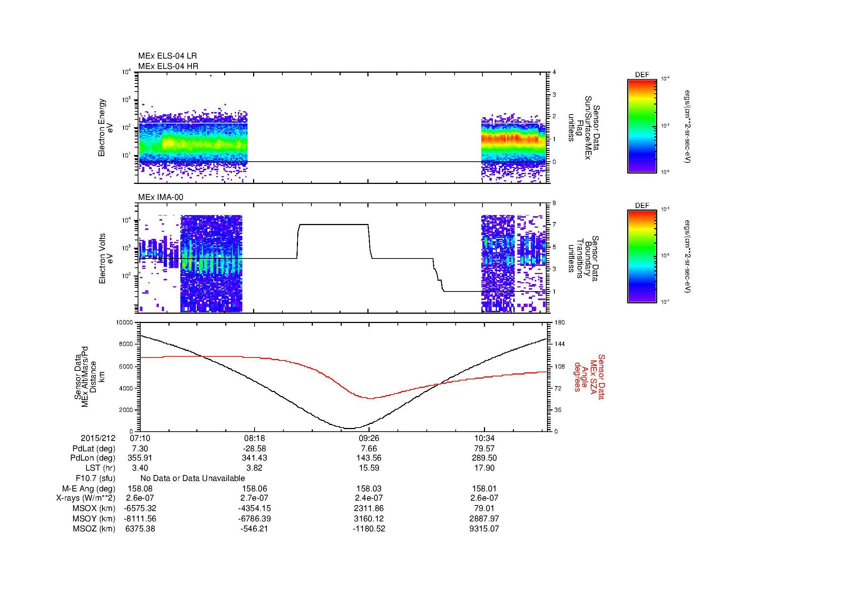This screenshot has height=613, width=868.
Task: Click the date label '2015/212'
Action: tap(98, 438)
